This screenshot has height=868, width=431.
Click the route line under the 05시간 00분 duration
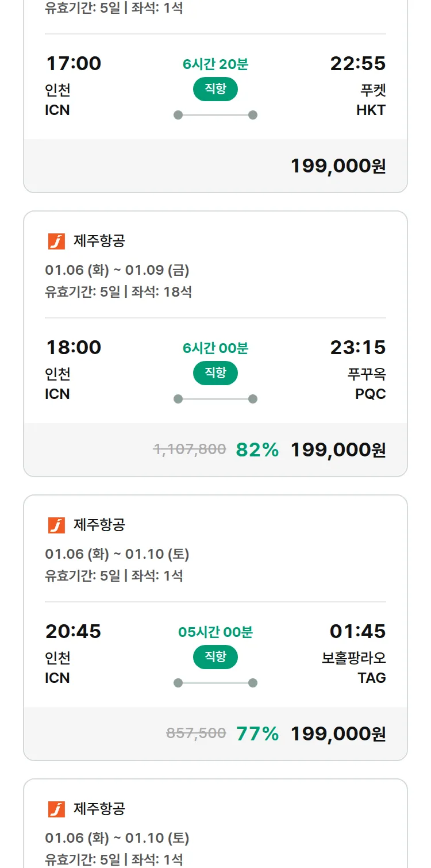215,683
